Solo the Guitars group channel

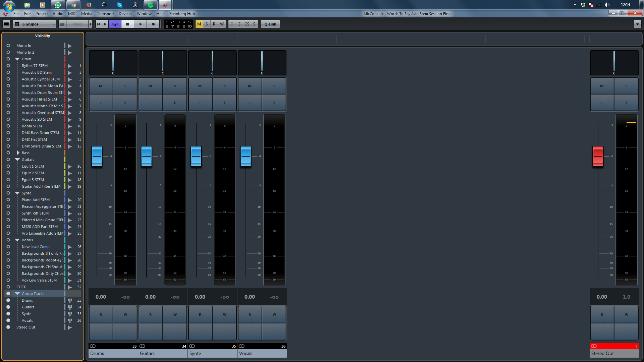pyautogui.click(x=175, y=86)
